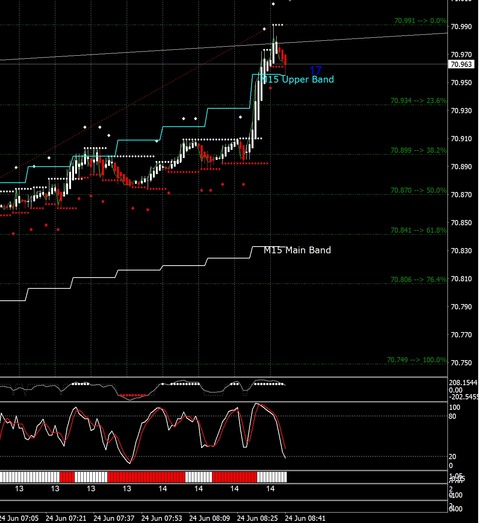Click price axis value 70.990
This screenshot has height=523, width=480.
point(461,27)
